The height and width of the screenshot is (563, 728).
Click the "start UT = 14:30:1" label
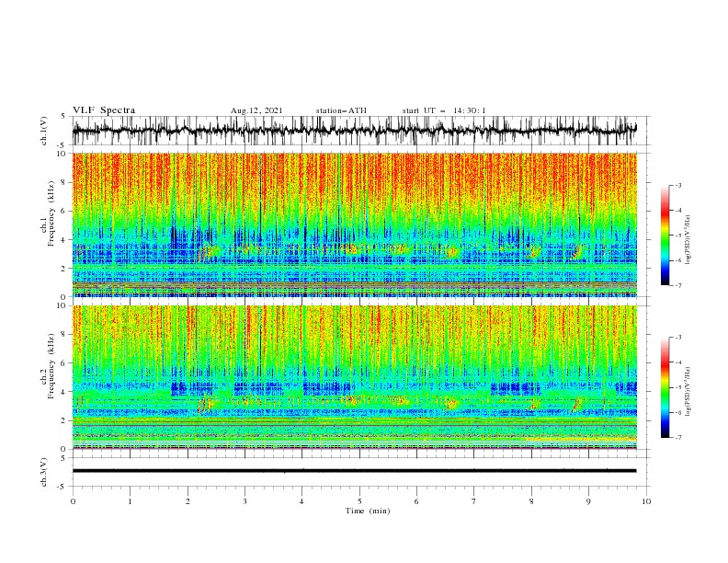pos(444,110)
